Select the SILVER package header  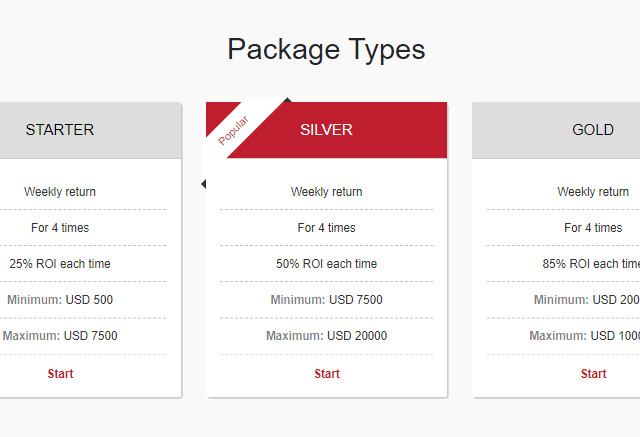pos(327,130)
